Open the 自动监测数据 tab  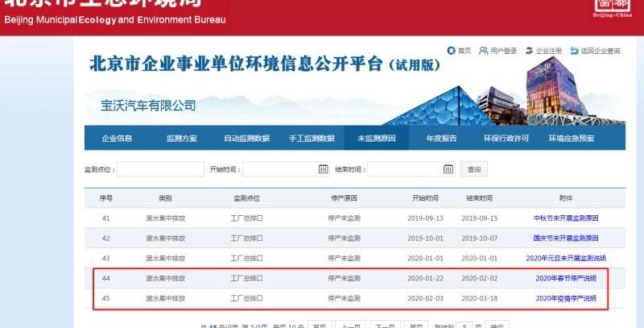pos(246,138)
